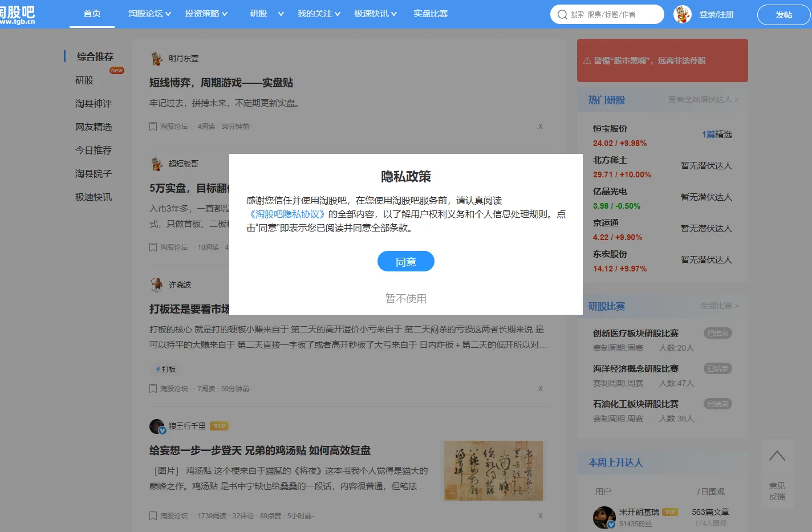Screen dimensions: 812x532
Task: Open stock 东宏股份 in 热门研股
Action: point(610,254)
